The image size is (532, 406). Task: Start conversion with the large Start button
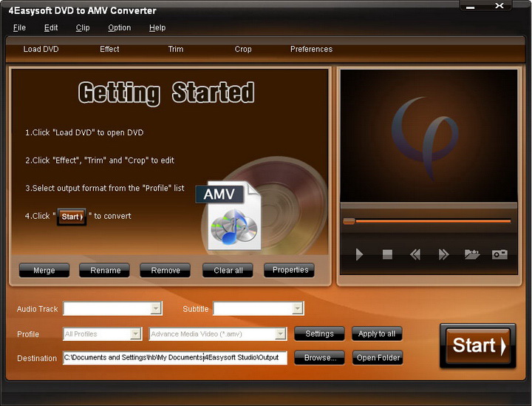(x=478, y=345)
